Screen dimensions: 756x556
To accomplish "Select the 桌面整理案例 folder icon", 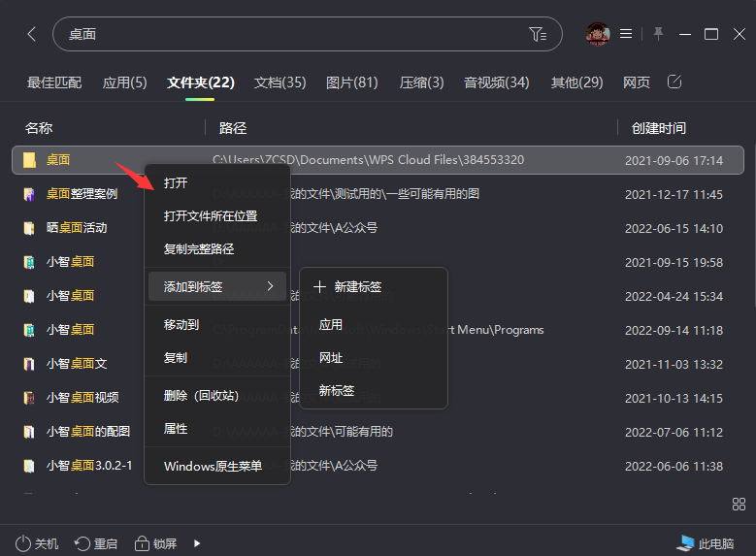I will click(29, 194).
